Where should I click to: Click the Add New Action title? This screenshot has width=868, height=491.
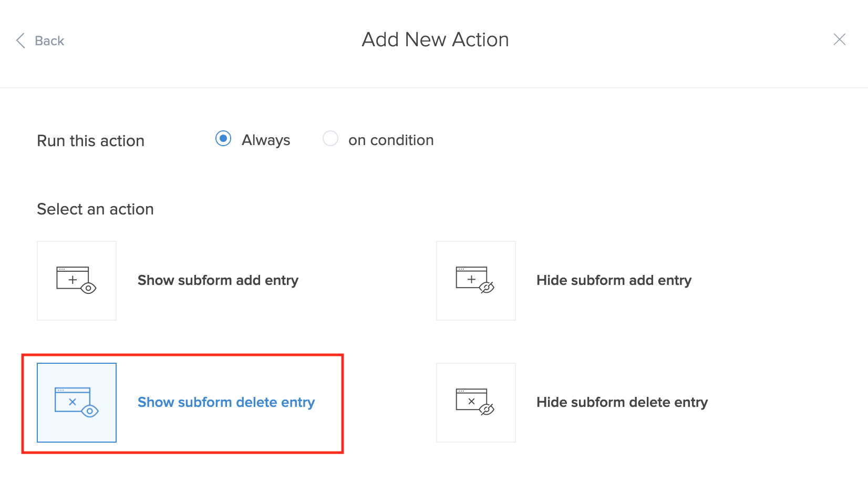435,40
